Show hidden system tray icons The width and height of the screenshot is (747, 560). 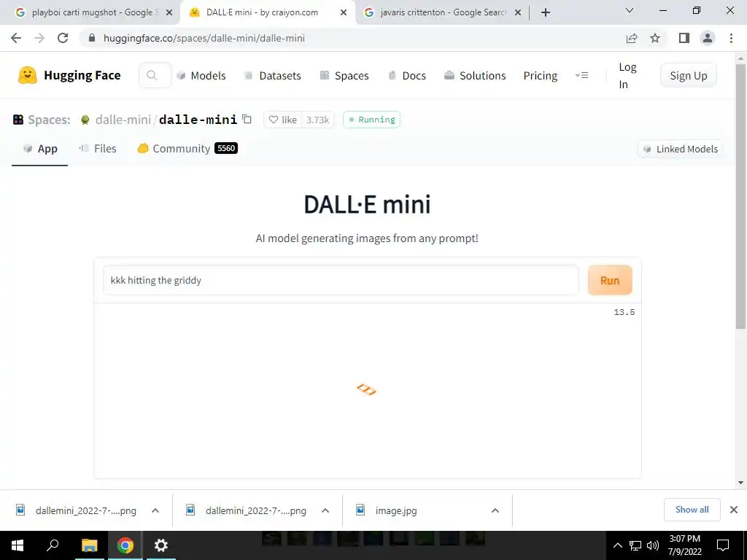[x=617, y=545]
